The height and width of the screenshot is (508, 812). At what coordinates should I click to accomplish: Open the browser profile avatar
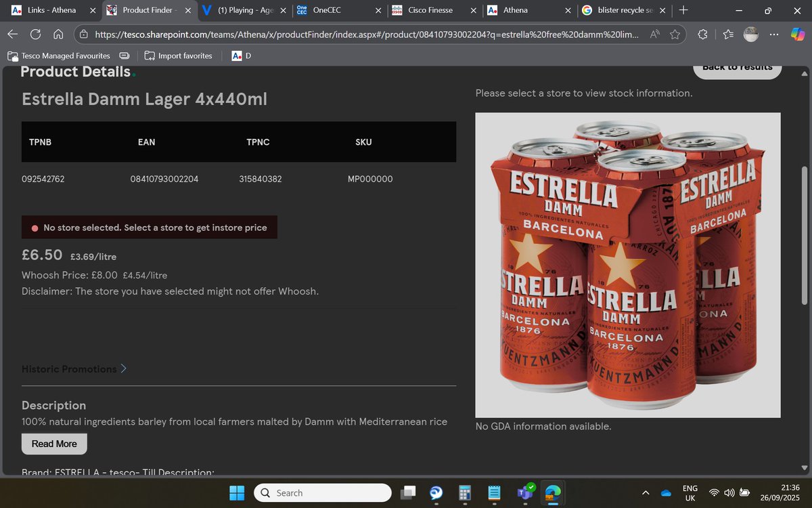pos(751,35)
